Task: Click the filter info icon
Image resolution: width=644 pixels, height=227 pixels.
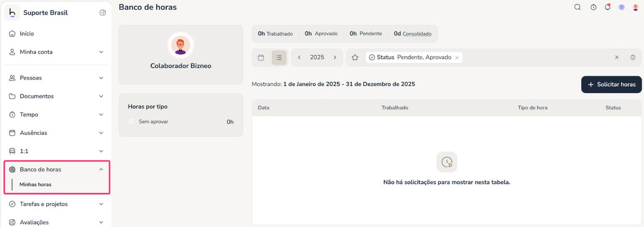Action: click(633, 58)
